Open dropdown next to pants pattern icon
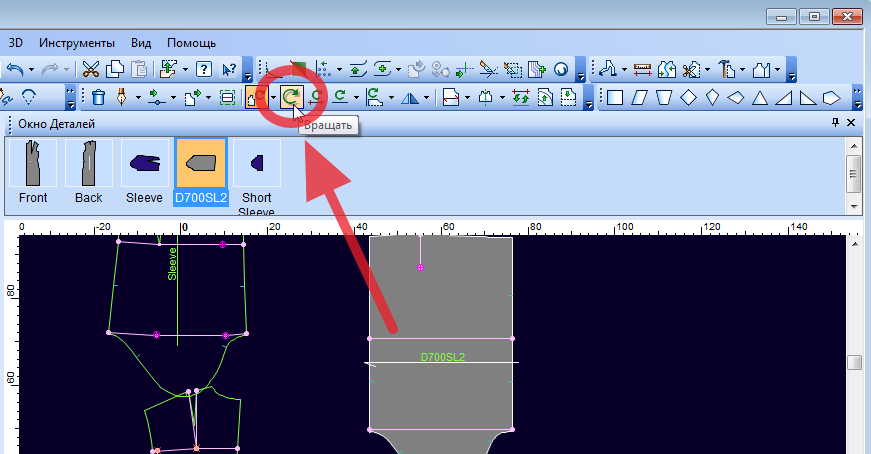The image size is (871, 454). [624, 70]
